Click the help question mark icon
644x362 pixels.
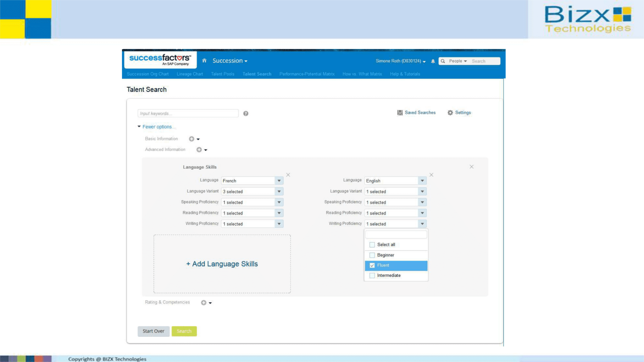[246, 113]
